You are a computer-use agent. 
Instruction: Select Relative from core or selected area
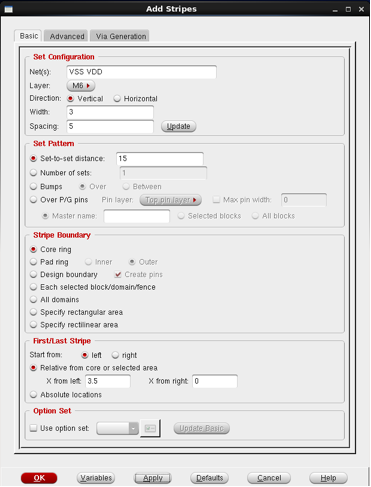point(33,368)
